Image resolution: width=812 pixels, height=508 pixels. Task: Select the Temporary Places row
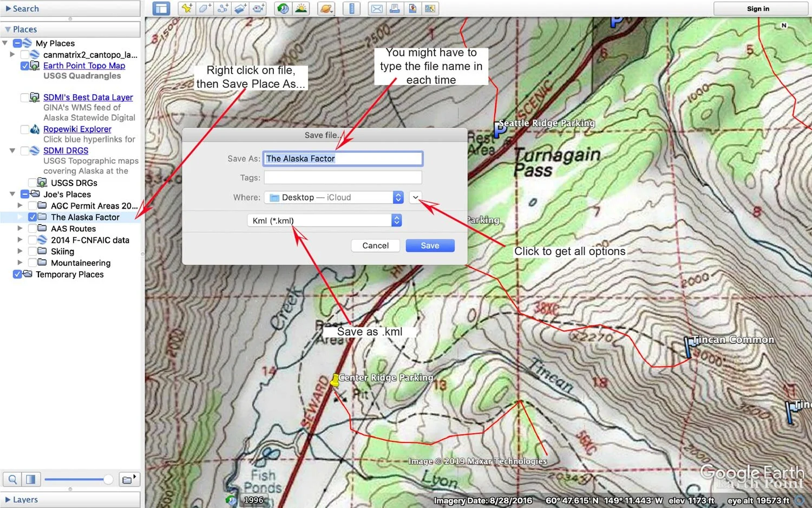(x=70, y=275)
